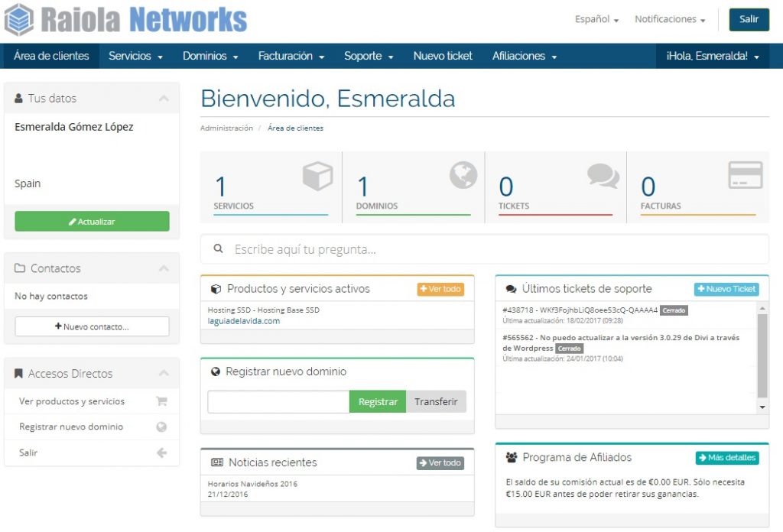The image size is (783, 532).
Task: Select Nuevo ticket in the navigation bar
Action: click(x=443, y=57)
